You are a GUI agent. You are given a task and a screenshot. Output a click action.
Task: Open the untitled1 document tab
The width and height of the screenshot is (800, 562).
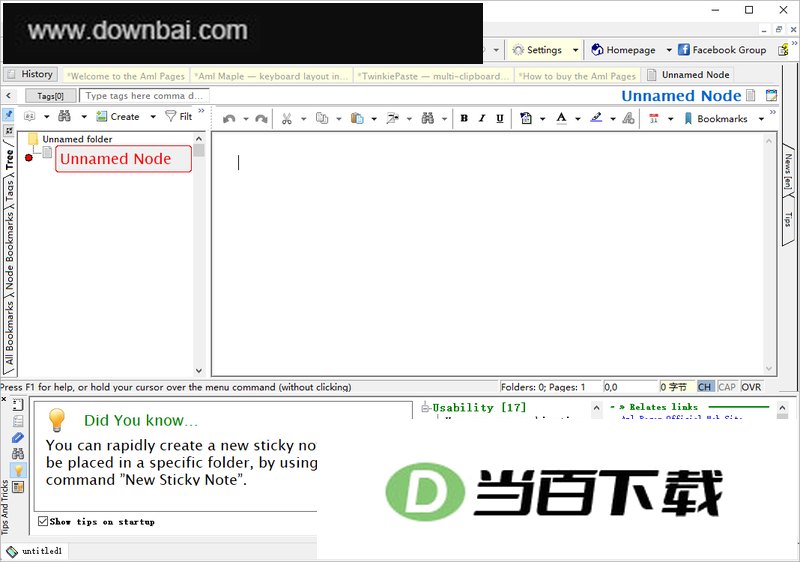pos(35,551)
